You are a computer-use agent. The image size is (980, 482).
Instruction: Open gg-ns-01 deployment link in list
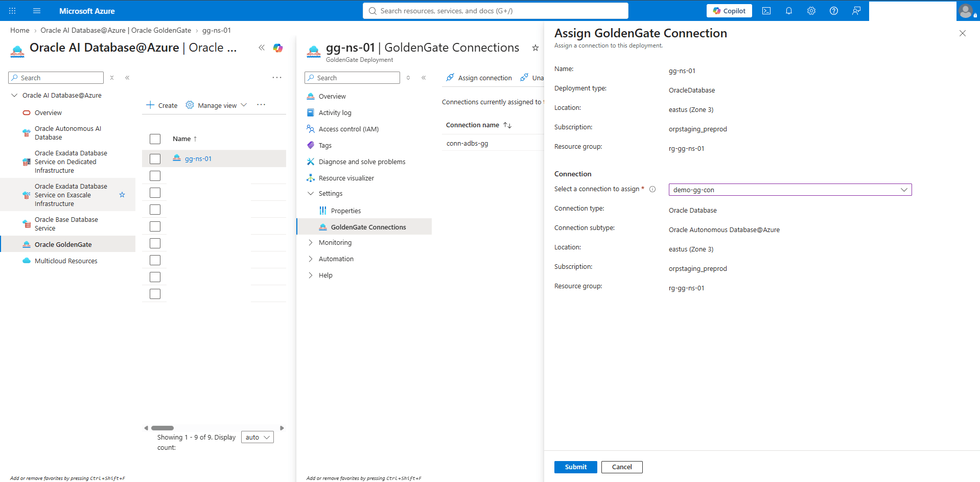pyautogui.click(x=198, y=159)
